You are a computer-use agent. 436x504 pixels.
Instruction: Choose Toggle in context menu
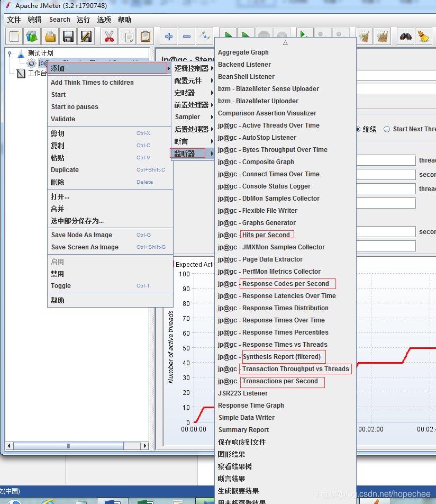pos(110,286)
